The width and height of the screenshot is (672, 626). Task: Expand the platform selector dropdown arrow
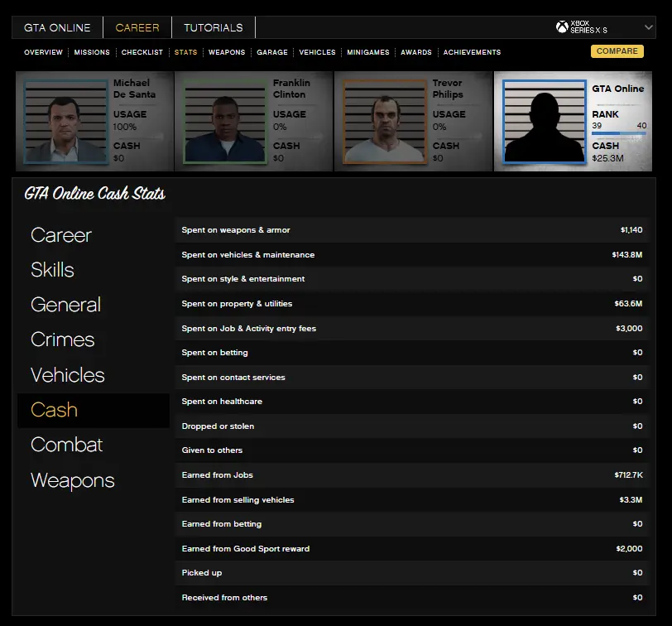click(x=648, y=27)
